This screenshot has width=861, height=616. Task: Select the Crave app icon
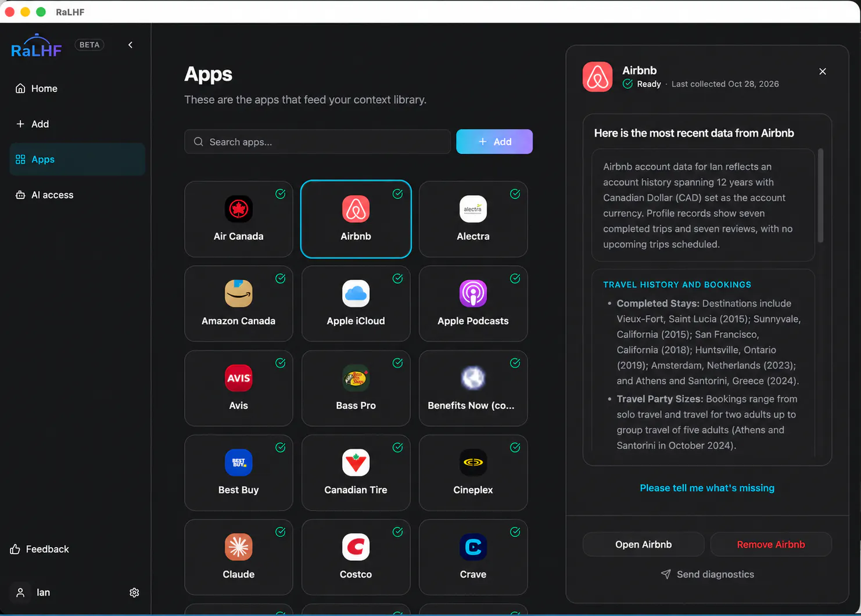[473, 547]
